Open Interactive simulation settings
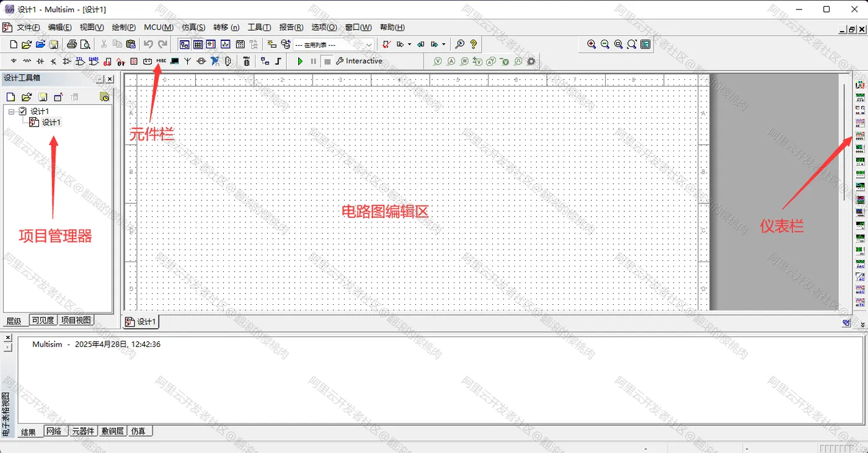868x453 pixels. click(359, 61)
